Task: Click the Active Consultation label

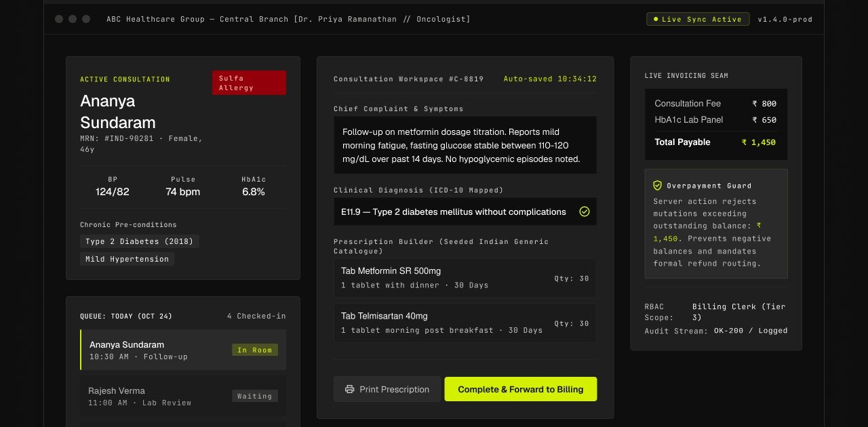Action: click(125, 79)
